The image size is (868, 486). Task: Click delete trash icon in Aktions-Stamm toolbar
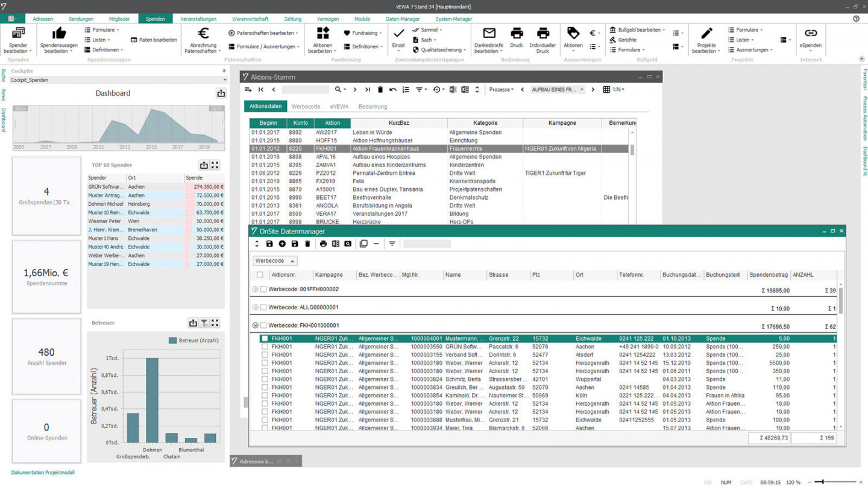point(380,89)
